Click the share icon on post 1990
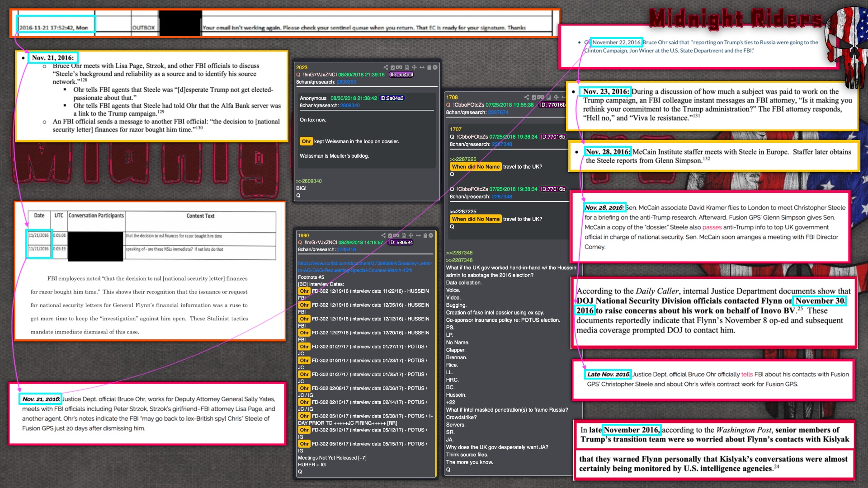The width and height of the screenshot is (868, 488). click(383, 235)
